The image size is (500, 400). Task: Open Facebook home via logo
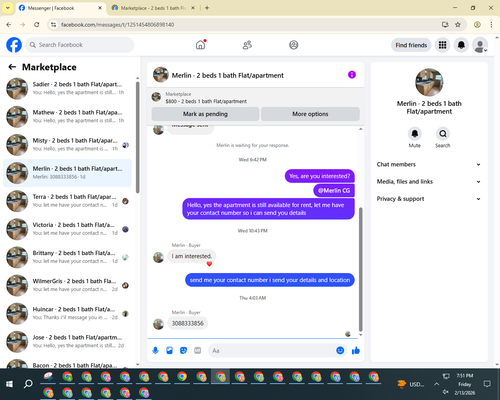[x=14, y=45]
